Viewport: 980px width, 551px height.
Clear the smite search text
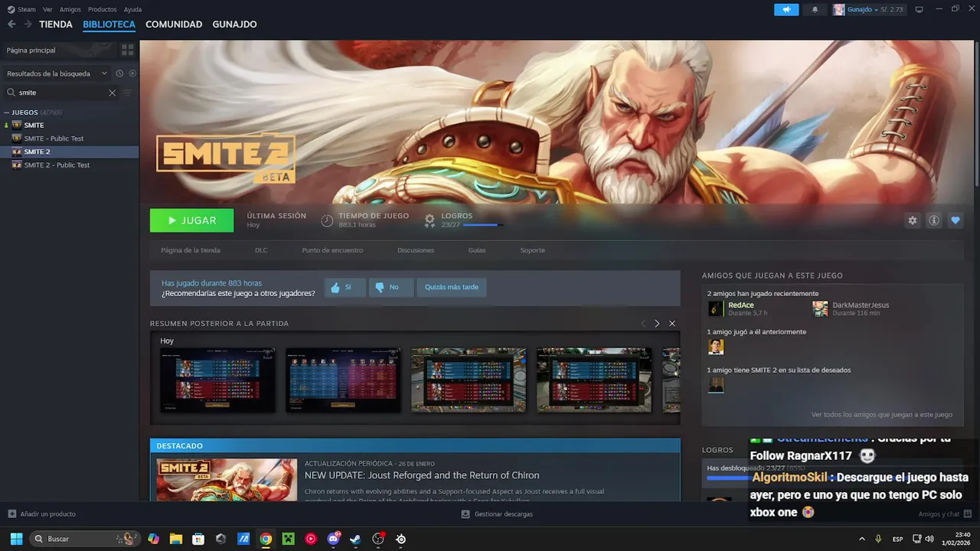pyautogui.click(x=112, y=93)
